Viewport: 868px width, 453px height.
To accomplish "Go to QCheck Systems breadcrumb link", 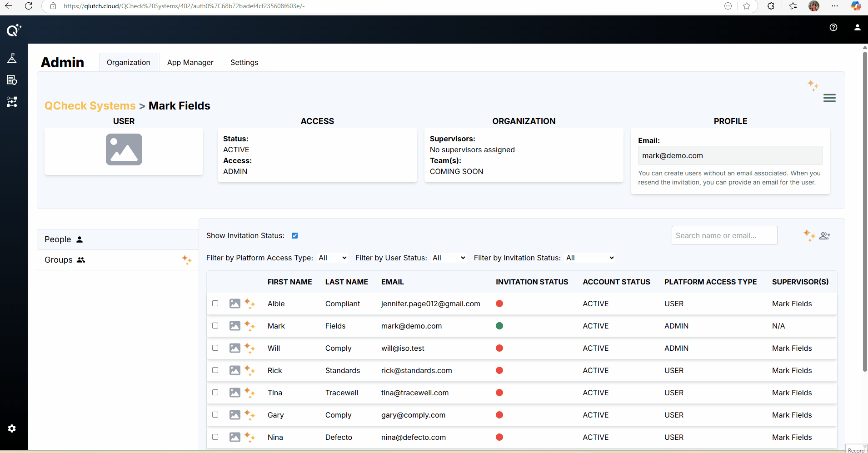I will point(90,106).
